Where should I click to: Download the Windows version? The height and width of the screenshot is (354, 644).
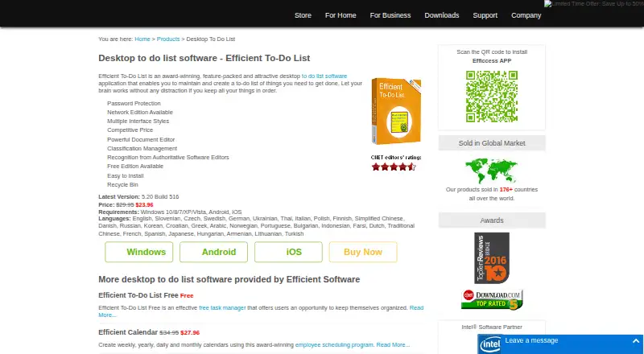[138, 252]
